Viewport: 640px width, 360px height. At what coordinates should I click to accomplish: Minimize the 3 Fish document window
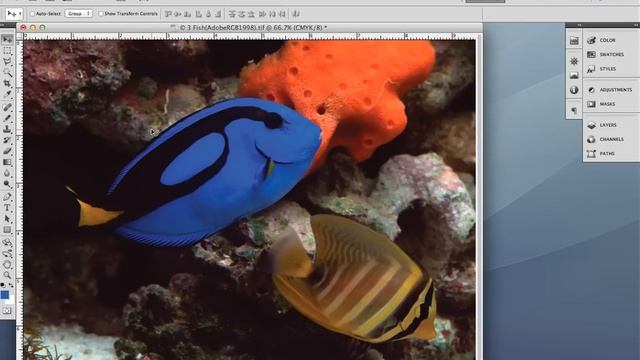pyautogui.click(x=33, y=28)
